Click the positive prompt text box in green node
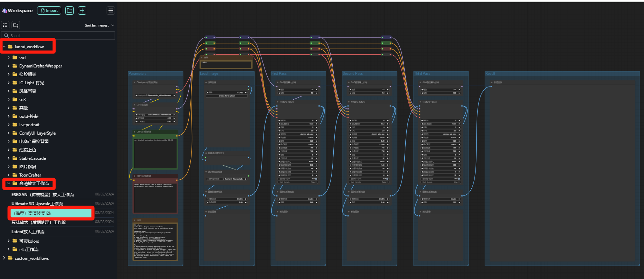 click(x=155, y=153)
